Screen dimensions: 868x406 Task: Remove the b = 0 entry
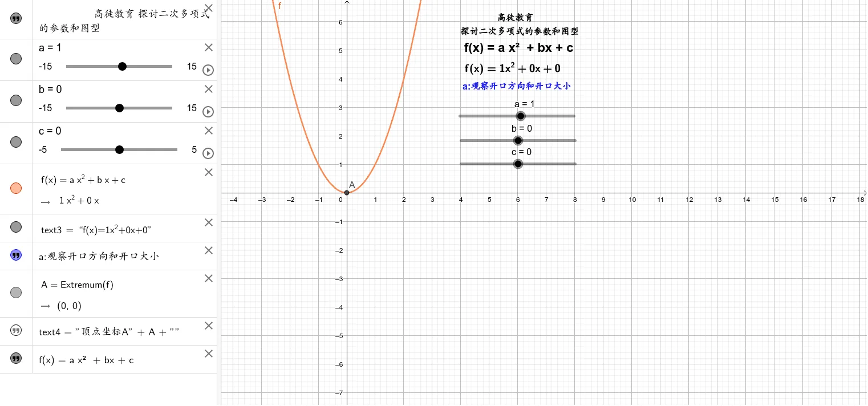(209, 89)
